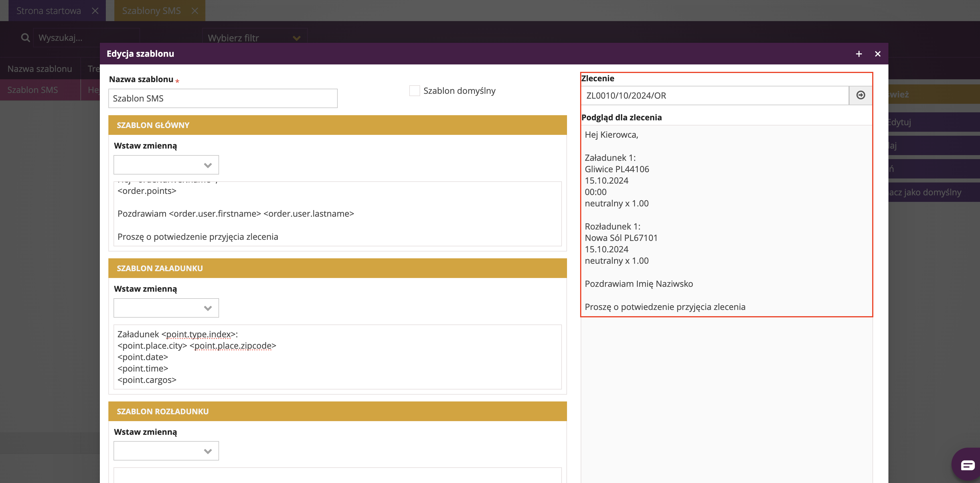This screenshot has height=483, width=980.
Task: Switch to the Strona startowa tab
Action: tap(49, 11)
